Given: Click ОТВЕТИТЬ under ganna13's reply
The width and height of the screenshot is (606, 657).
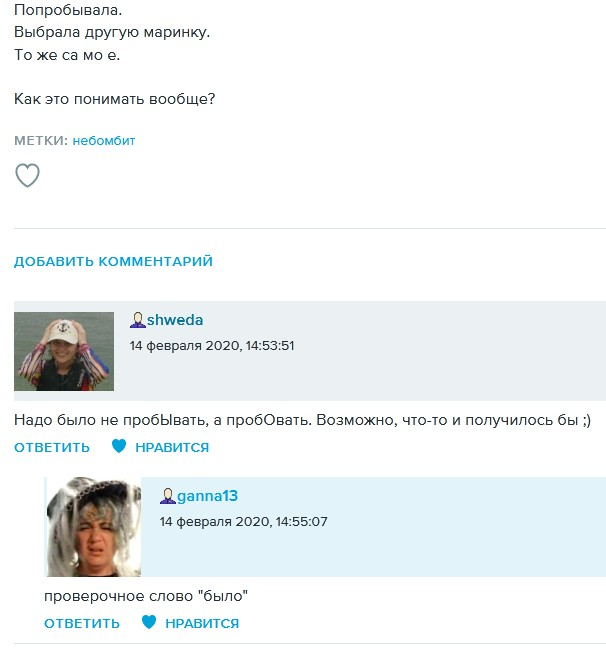Looking at the screenshot, I should (x=82, y=623).
